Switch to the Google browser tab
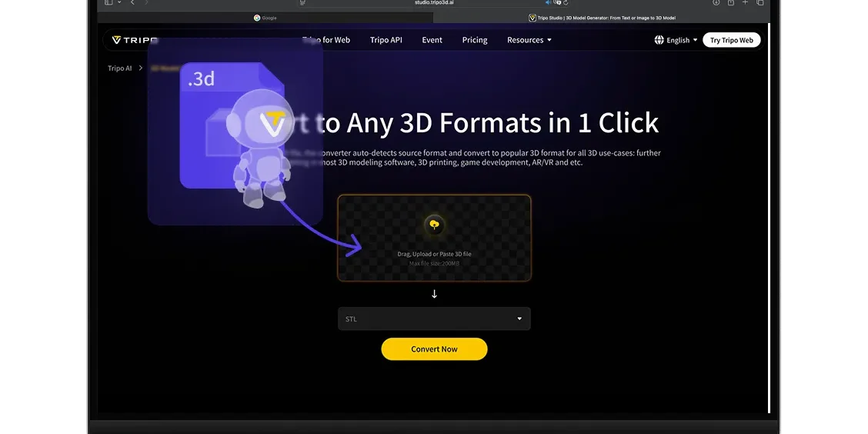 [265, 18]
